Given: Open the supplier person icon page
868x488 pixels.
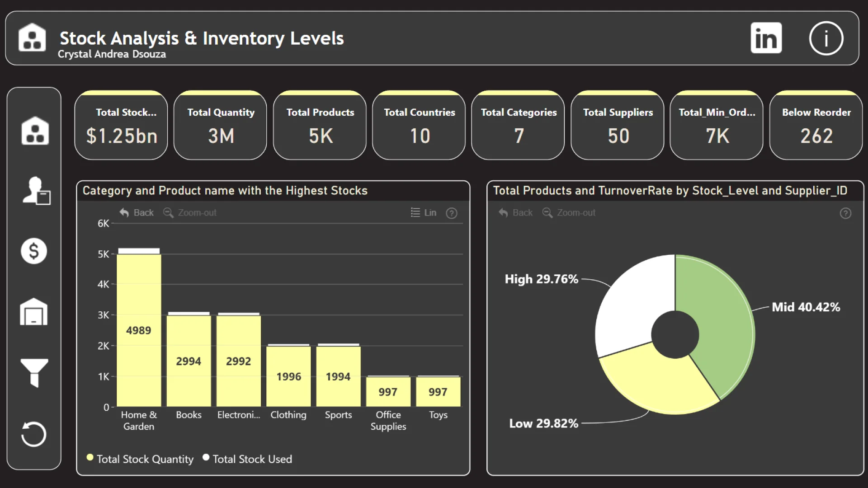Looking at the screenshot, I should [35, 191].
